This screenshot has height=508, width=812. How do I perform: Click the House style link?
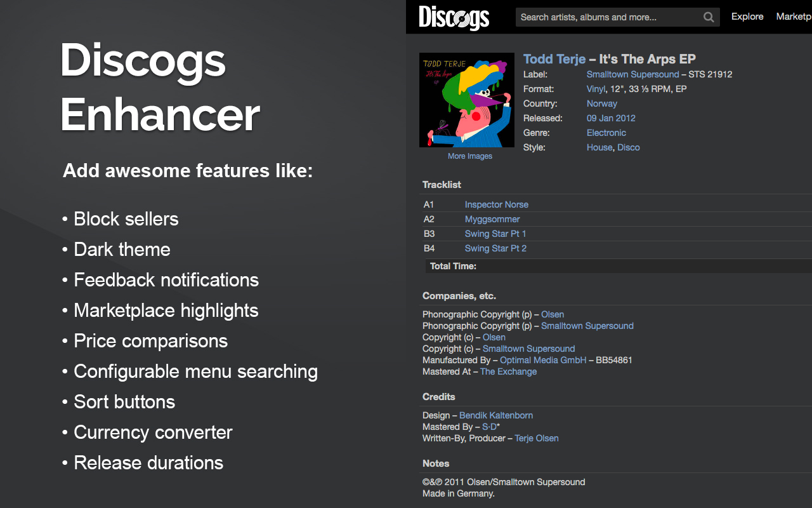599,147
